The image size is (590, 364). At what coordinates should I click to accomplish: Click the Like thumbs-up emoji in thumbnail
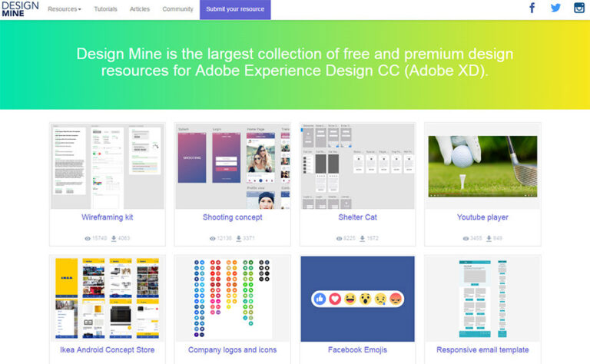pos(320,299)
